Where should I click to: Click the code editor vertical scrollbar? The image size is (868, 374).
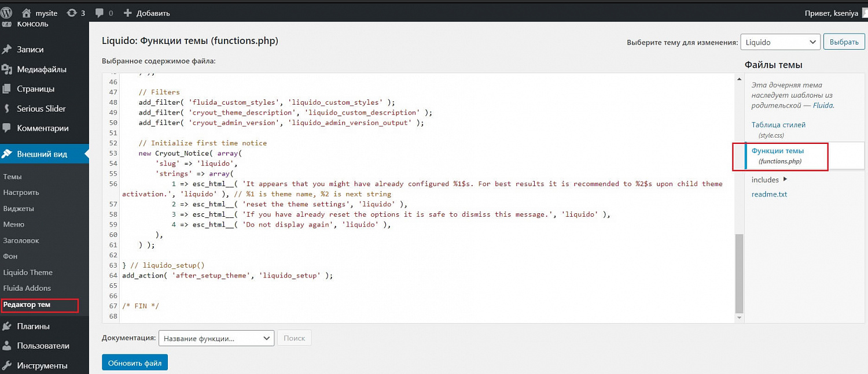(739, 273)
